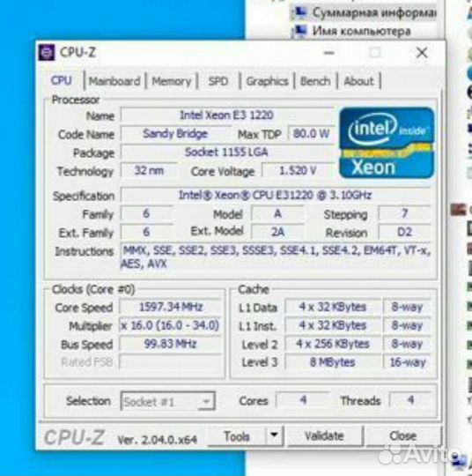Click the Level 2 4 x 256 KBytes value
The width and height of the screenshot is (472, 476).
click(333, 344)
